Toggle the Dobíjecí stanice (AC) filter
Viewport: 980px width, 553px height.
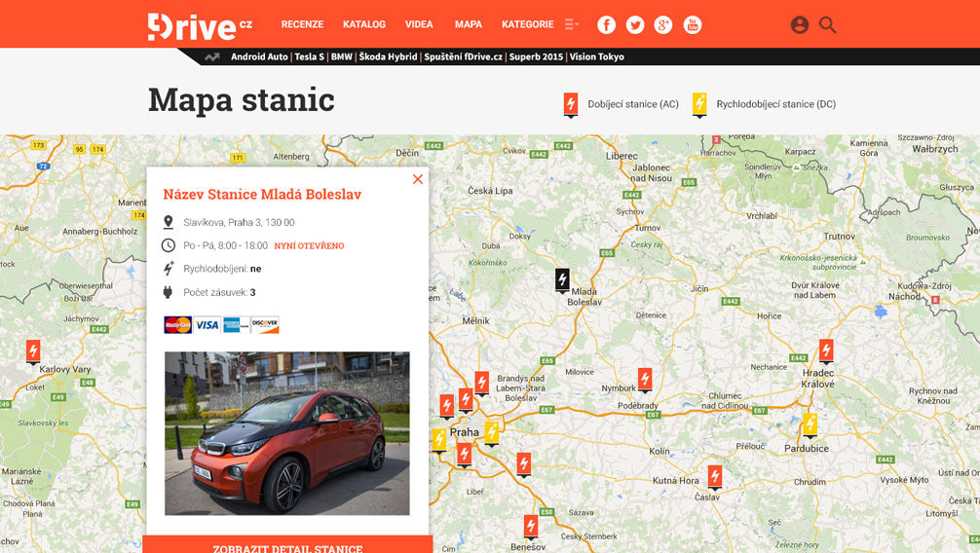tap(622, 104)
